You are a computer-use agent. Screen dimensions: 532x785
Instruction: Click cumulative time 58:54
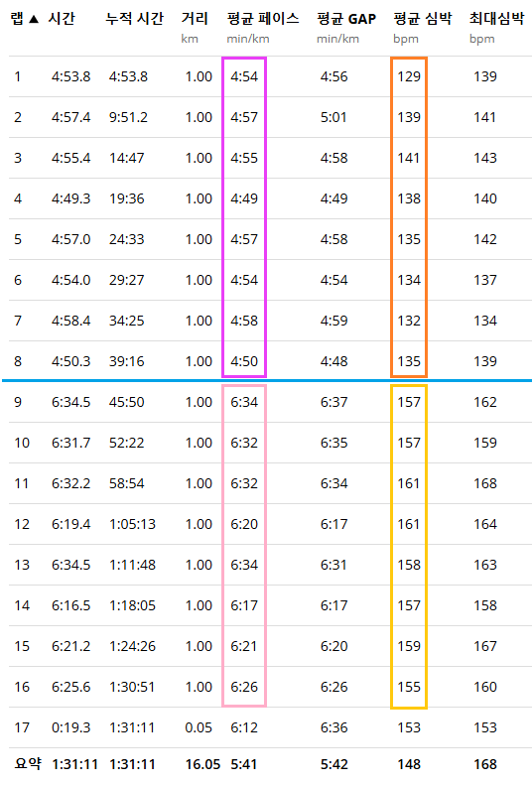click(127, 483)
